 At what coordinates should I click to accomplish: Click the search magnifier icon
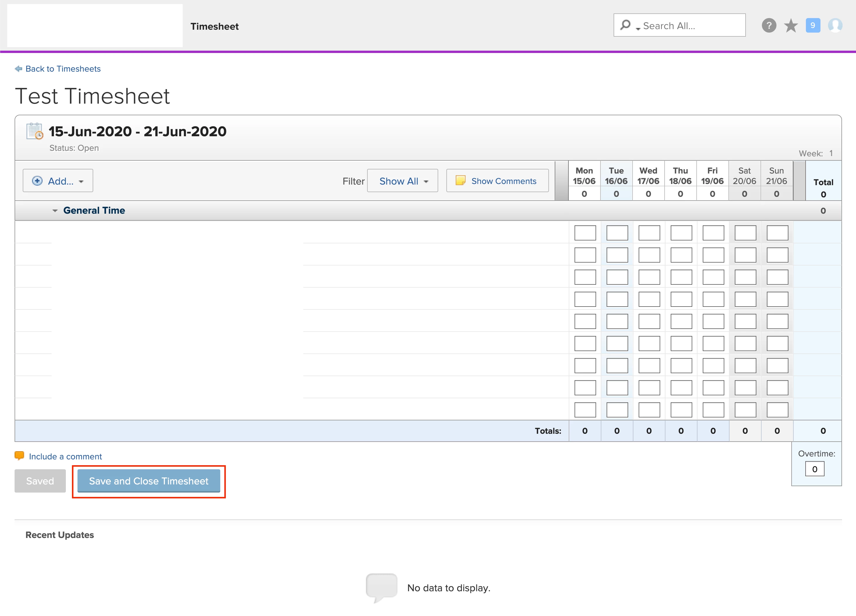[x=626, y=25]
